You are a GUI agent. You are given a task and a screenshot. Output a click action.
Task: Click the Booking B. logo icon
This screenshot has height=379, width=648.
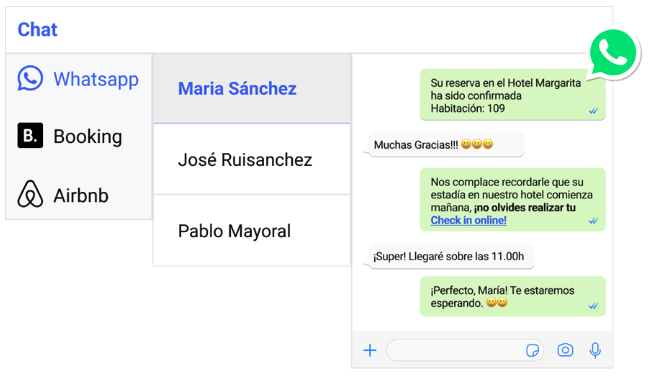[30, 135]
